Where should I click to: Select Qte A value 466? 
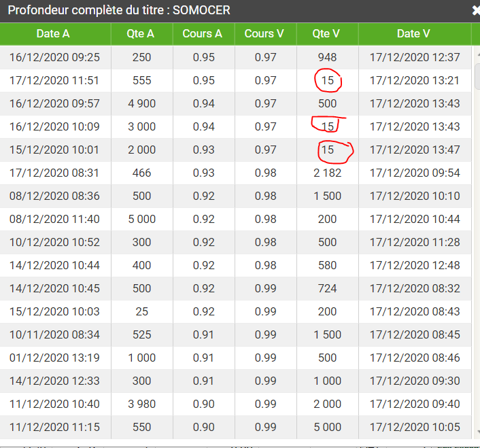[141, 173]
